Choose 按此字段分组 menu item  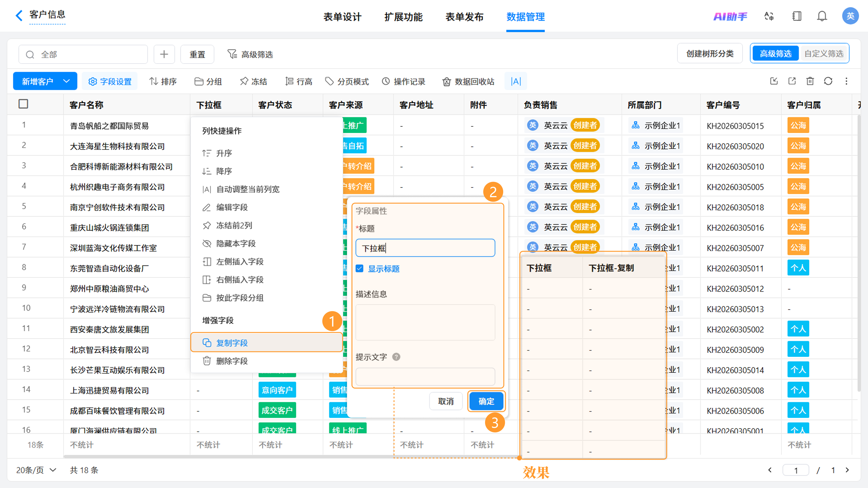tap(266, 298)
